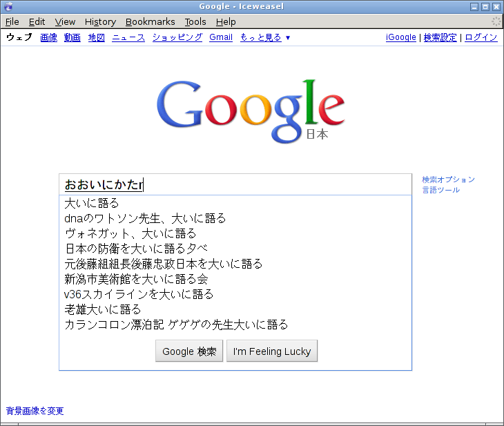This screenshot has width=504, height=426.
Task: Click the 背景画像を変更 link
Action: pos(35,411)
